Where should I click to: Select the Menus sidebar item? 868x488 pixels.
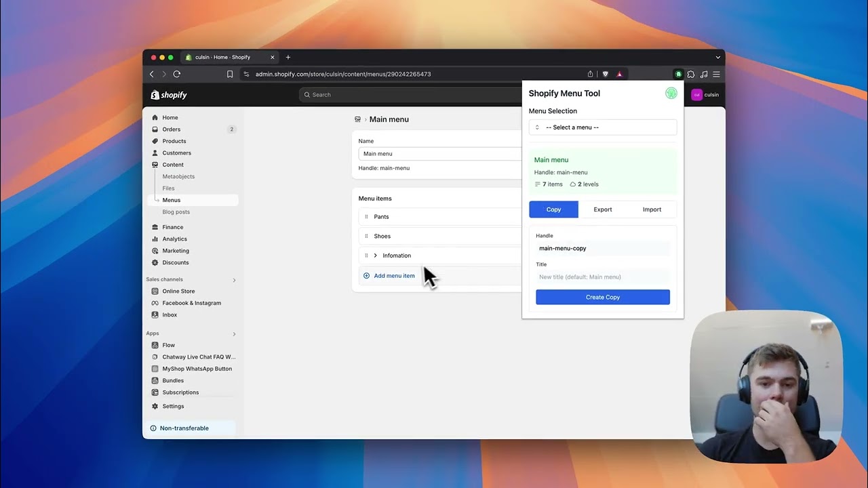tap(193, 200)
